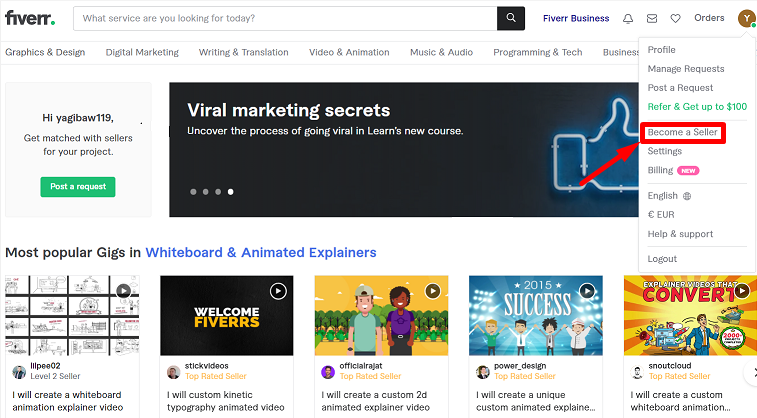Viewport: 757px width, 418px height.
Task: Open 'I will create a whiteboard animation explainer video'
Action: (68, 401)
